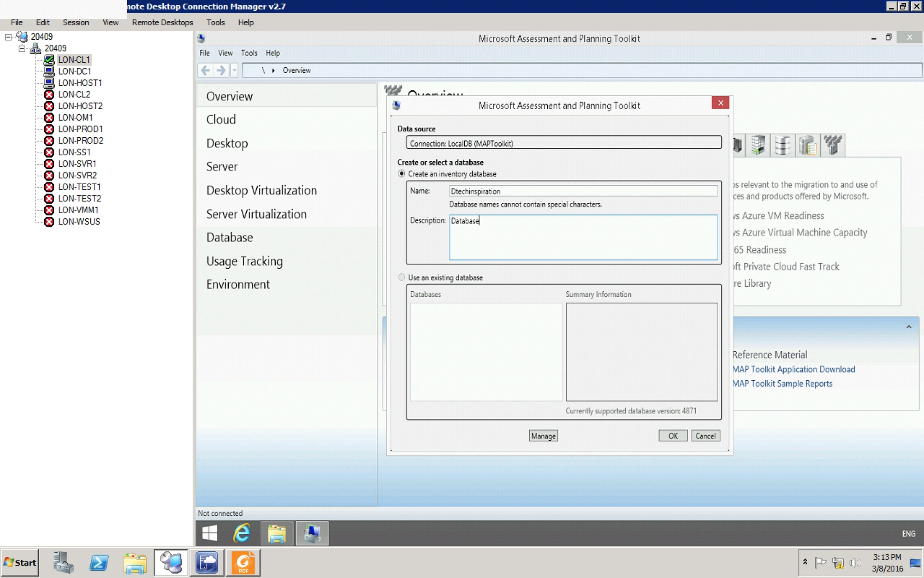Launch PowerShell from the host taskbar

pos(99,563)
